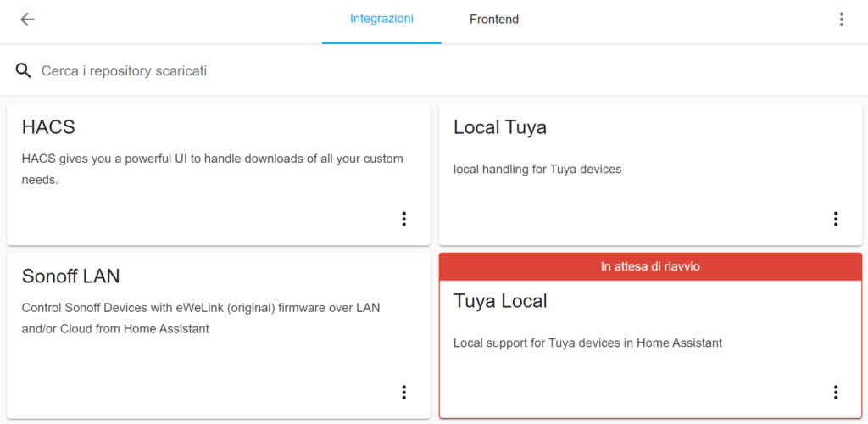The width and height of the screenshot is (868, 424).
Task: Open Sonoff LAN card three-dot menu
Action: pyautogui.click(x=403, y=393)
